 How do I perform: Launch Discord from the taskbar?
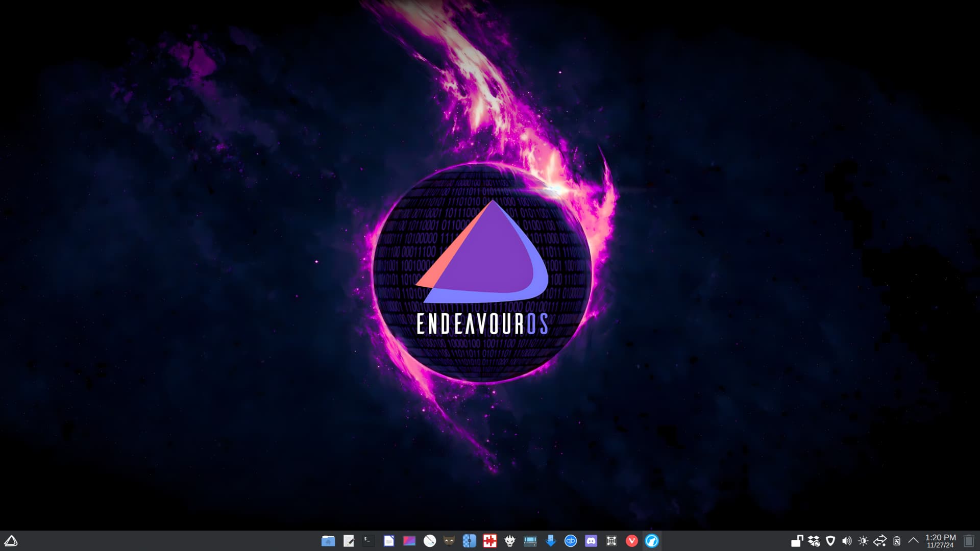coord(591,541)
